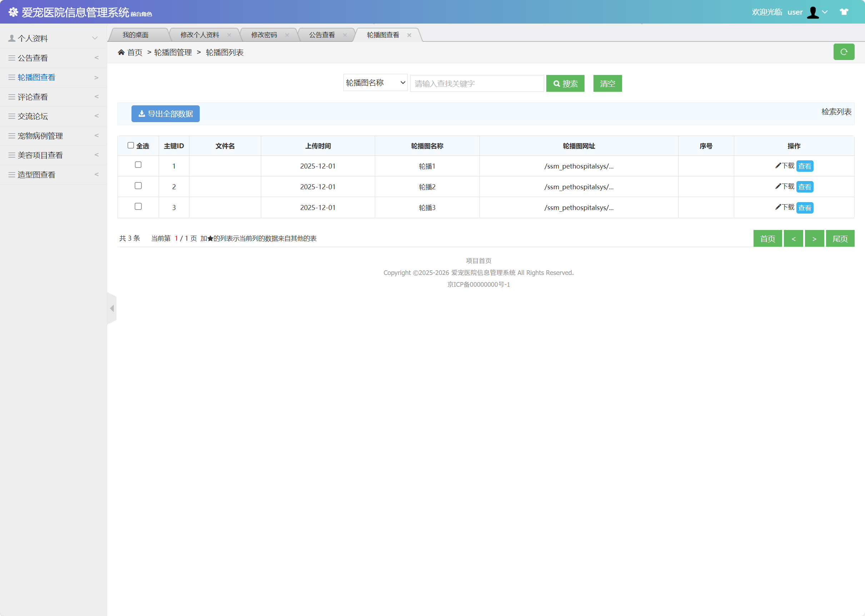Image resolution: width=865 pixels, height=616 pixels.
Task: Close the 公告查看 tab with its X
Action: pyautogui.click(x=345, y=35)
